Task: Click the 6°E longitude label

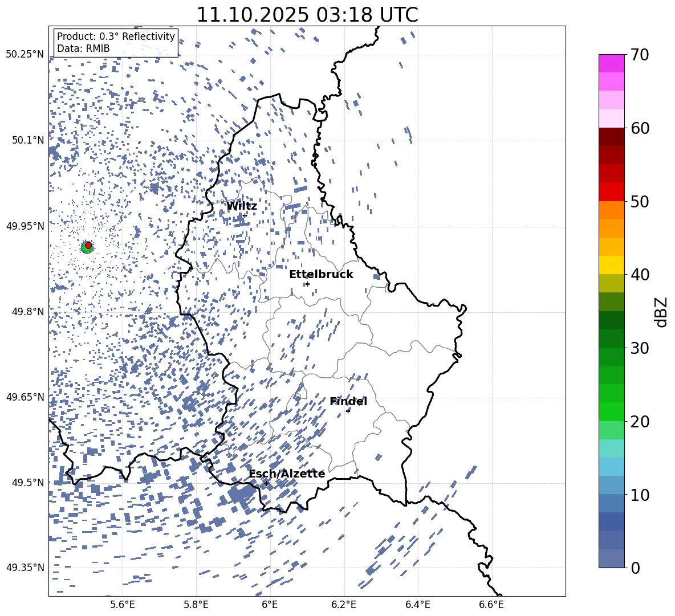Action: [270, 605]
